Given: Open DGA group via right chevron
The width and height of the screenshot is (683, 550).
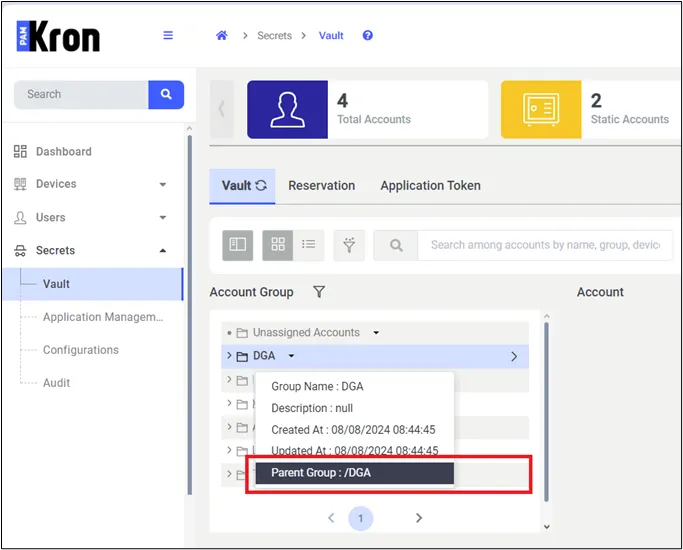Looking at the screenshot, I should (x=514, y=357).
